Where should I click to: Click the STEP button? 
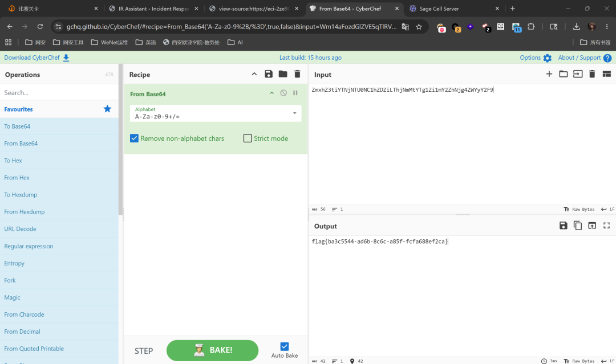[x=144, y=351]
